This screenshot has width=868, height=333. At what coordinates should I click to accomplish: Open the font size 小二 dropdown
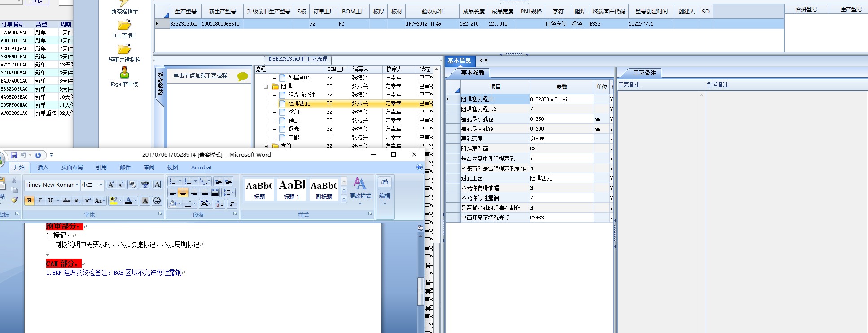(x=101, y=185)
